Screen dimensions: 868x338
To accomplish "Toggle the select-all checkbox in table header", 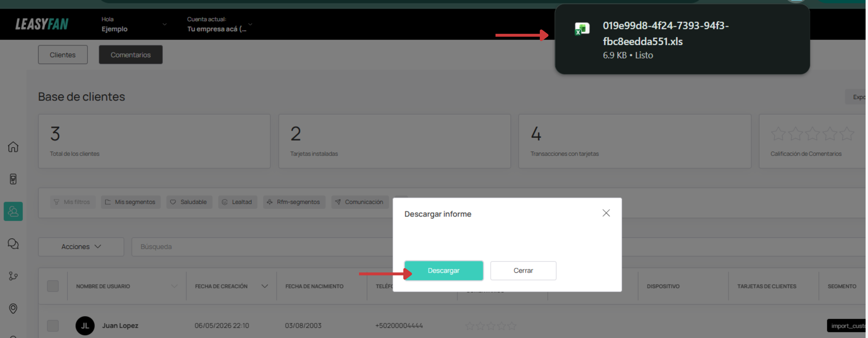I will [x=53, y=286].
